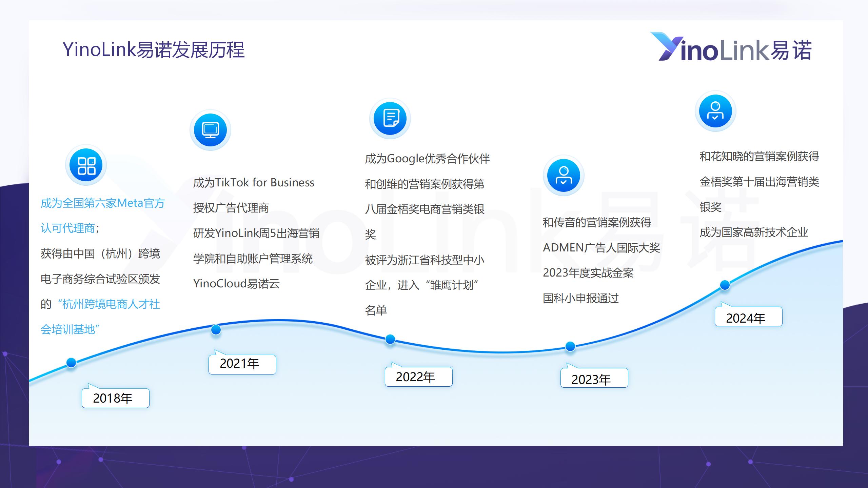The image size is (868, 488).
Task: Click the line 获得由中国（杭州）跨境
Action: [100, 253]
